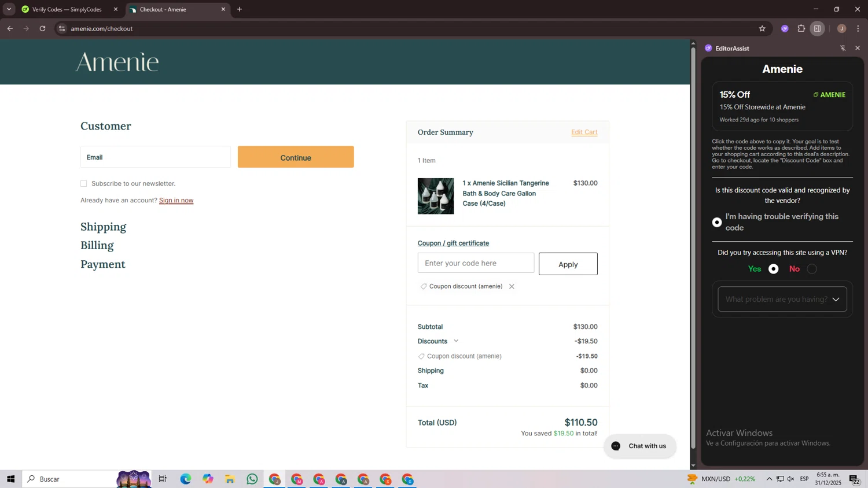Click the address bar URL amenie.com/checkout

click(x=102, y=28)
